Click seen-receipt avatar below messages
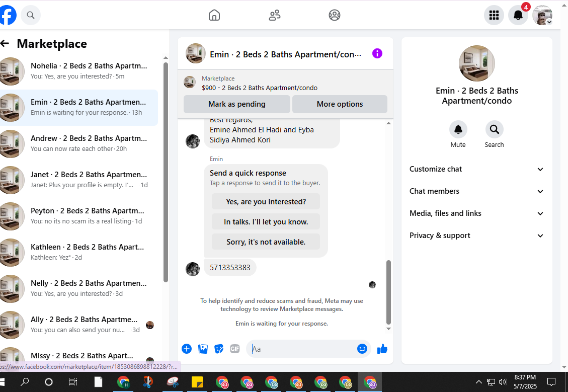This screenshot has width=568, height=392. (x=372, y=285)
